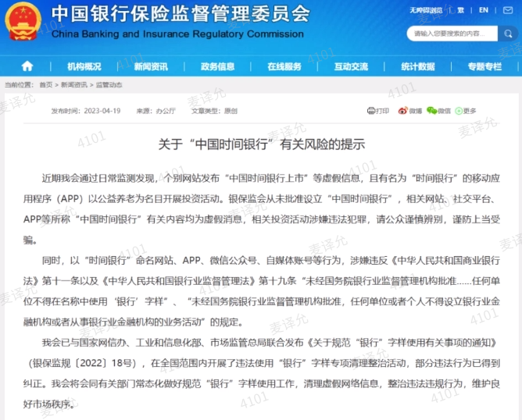Click 新闻资讯 in breadcrumb
The width and height of the screenshot is (522, 420).
pyautogui.click(x=74, y=85)
